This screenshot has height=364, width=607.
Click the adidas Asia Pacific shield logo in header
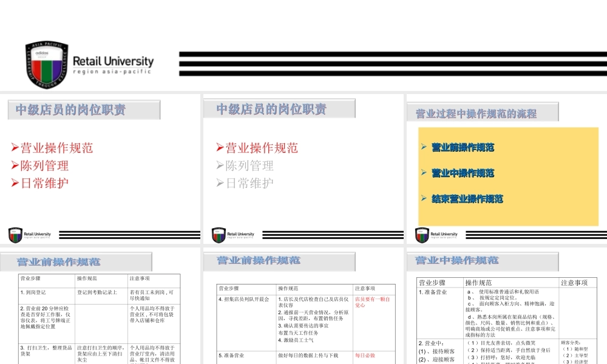47,64
